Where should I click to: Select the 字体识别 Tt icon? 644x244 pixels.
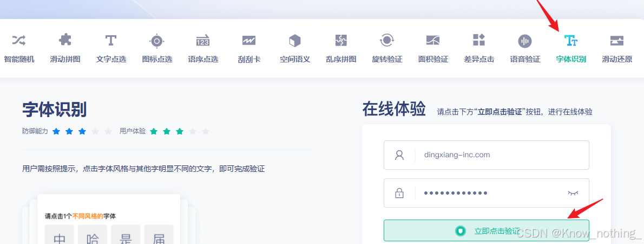[571, 40]
